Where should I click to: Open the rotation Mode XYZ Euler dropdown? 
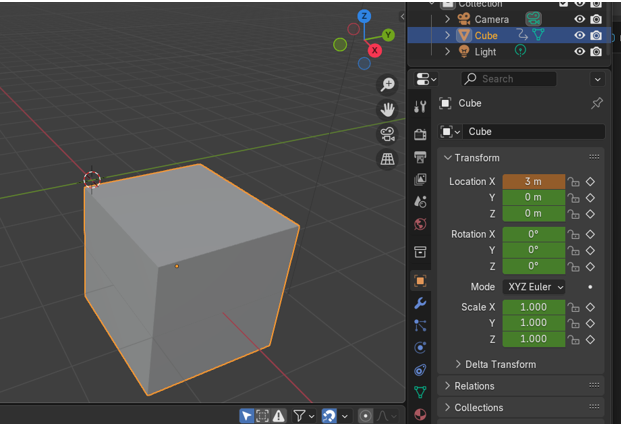click(534, 286)
